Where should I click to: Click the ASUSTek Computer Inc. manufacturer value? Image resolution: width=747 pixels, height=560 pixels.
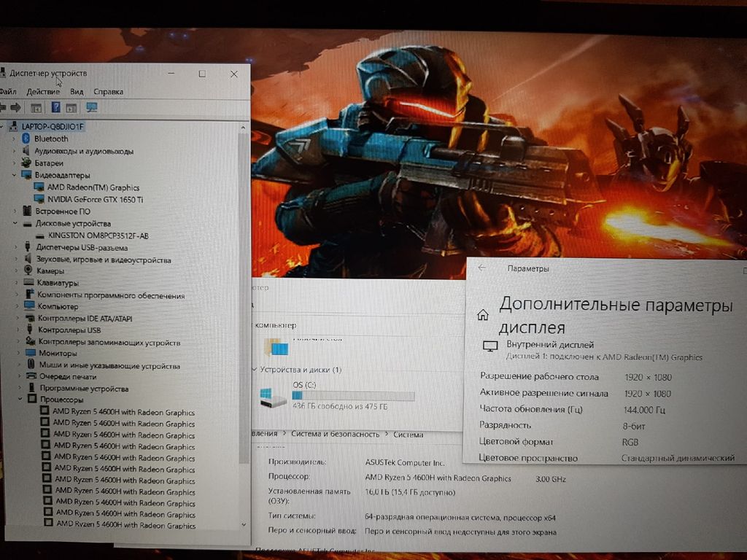(x=405, y=462)
